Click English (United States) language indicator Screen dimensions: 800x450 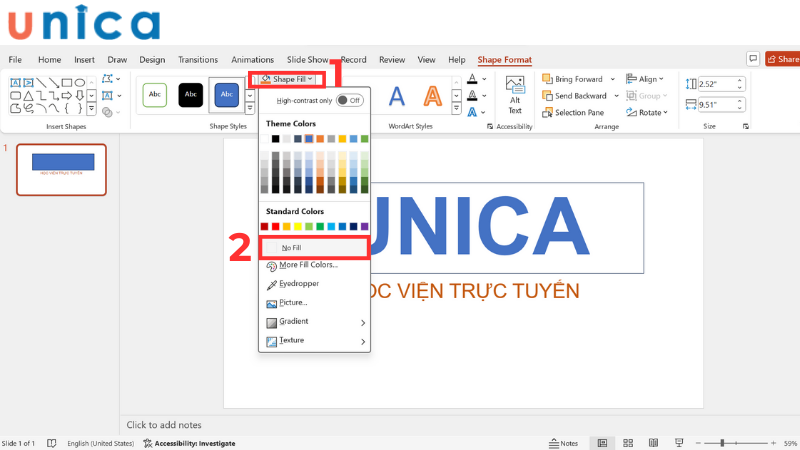pyautogui.click(x=101, y=443)
